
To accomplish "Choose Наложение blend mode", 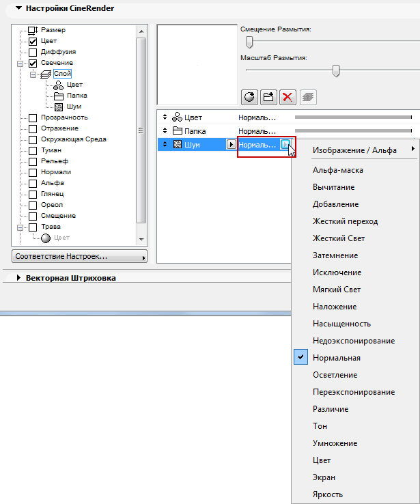I will tap(335, 307).
